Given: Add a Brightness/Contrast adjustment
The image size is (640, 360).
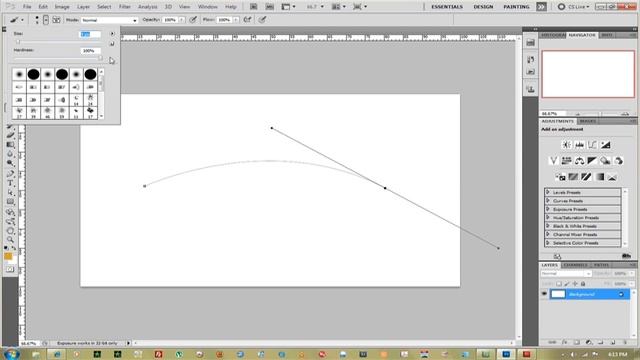Looking at the screenshot, I should coord(566,144).
